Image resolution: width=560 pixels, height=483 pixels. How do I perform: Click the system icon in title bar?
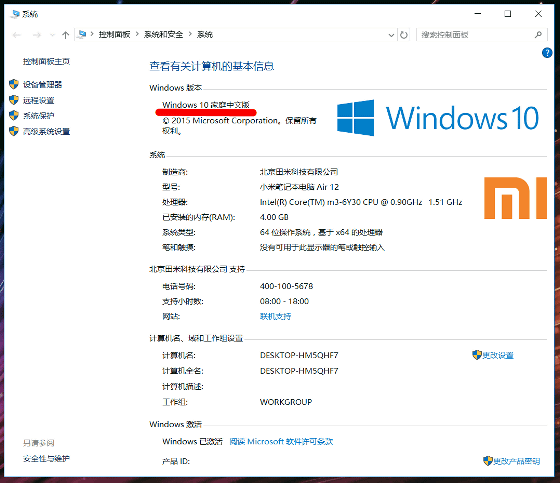pos(15,14)
